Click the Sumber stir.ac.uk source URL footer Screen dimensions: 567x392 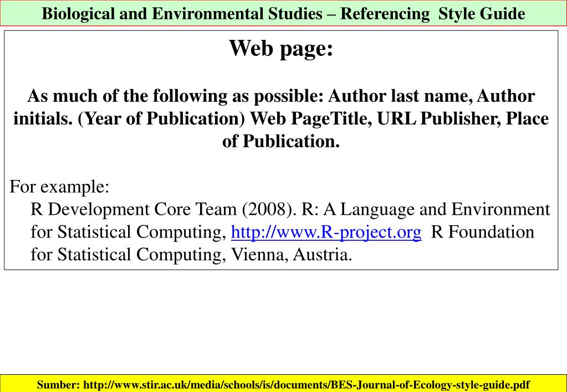point(284,384)
